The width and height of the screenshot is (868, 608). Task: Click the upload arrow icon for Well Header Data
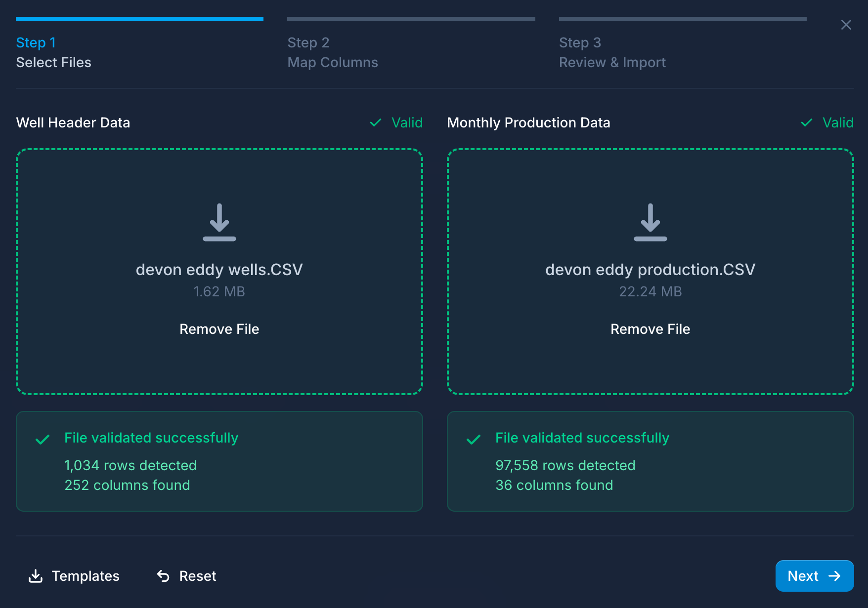tap(219, 222)
